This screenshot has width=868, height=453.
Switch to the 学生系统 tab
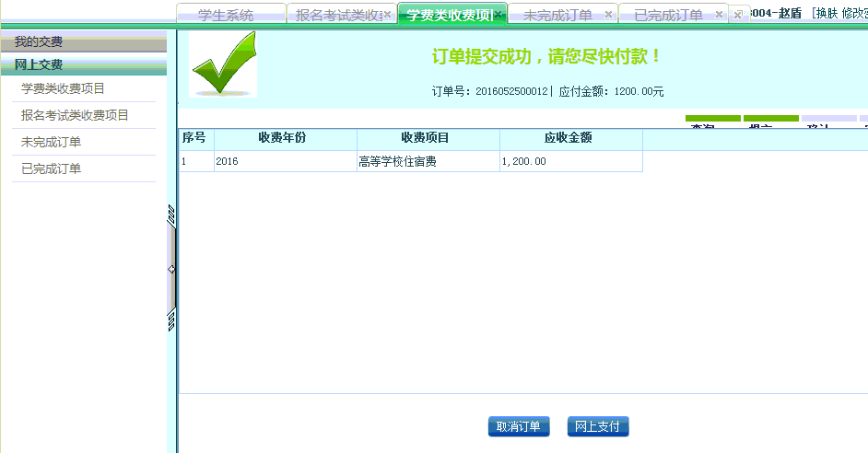(226, 16)
